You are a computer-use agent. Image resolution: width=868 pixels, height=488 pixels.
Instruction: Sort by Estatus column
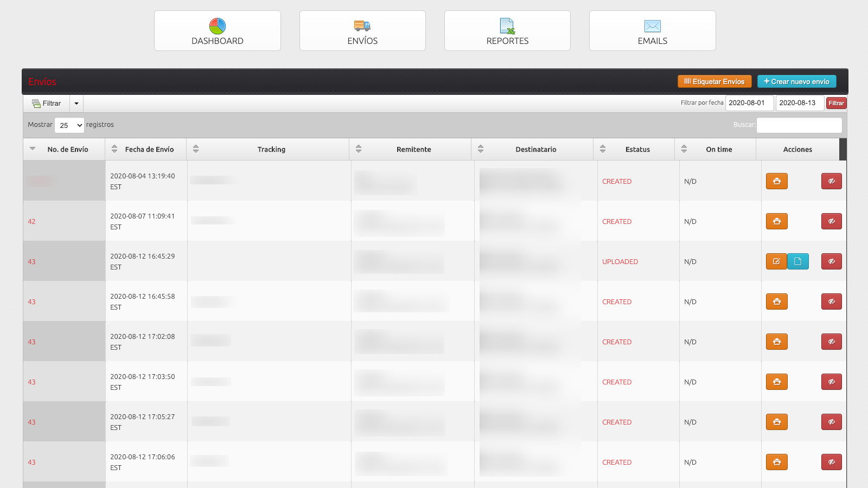[634, 149]
